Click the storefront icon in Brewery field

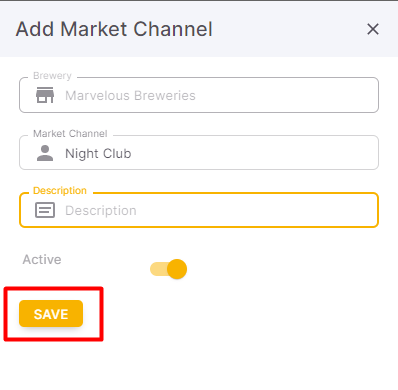45,95
